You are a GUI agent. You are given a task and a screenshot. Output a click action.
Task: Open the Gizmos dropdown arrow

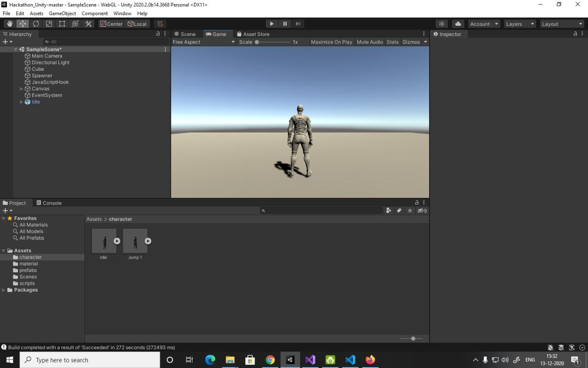click(425, 42)
